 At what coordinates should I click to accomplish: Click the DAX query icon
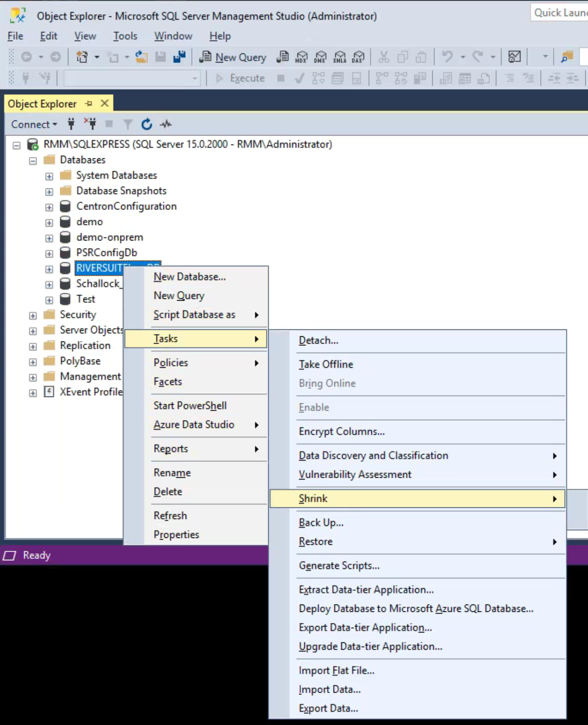359,57
